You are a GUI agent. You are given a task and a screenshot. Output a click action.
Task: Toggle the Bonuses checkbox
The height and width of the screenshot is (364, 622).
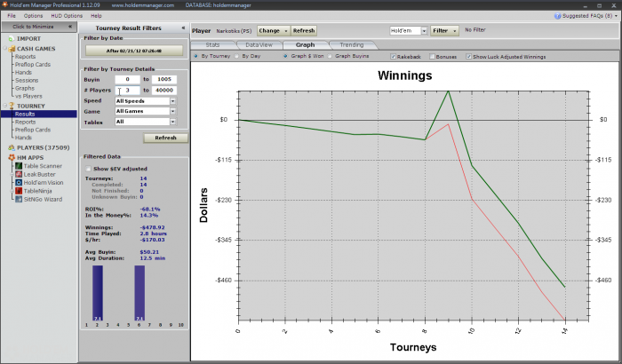click(432, 57)
